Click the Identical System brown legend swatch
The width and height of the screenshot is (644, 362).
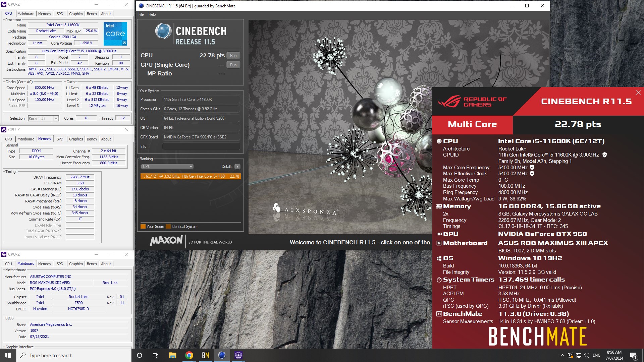tap(168, 227)
